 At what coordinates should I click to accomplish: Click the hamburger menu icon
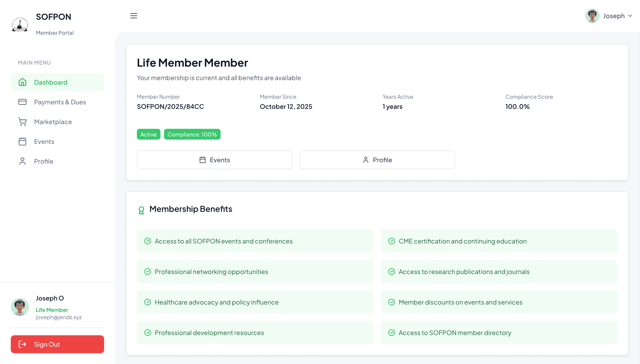[134, 16]
